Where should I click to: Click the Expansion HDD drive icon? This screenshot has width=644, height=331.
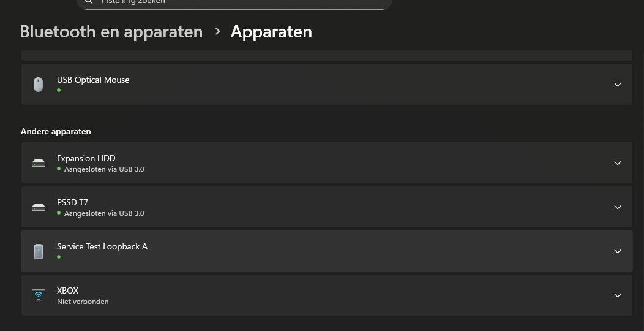click(39, 163)
